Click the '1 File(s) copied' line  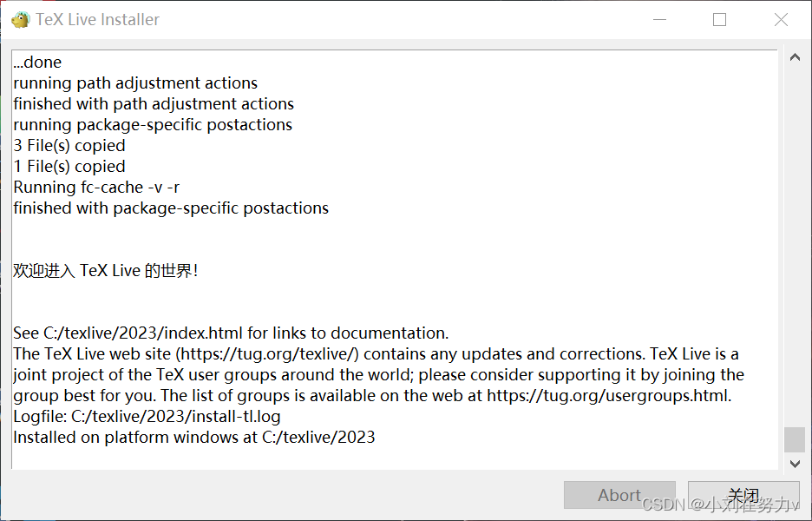69,167
